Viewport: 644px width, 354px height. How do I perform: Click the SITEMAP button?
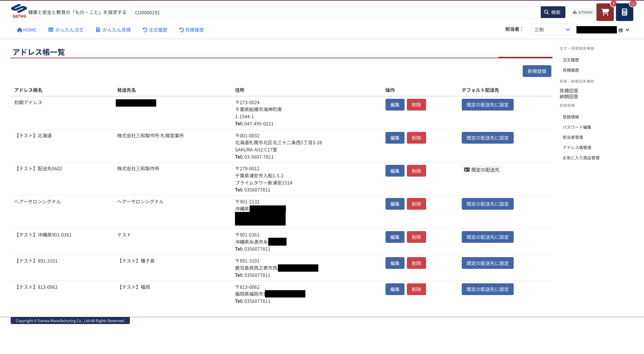click(x=583, y=12)
